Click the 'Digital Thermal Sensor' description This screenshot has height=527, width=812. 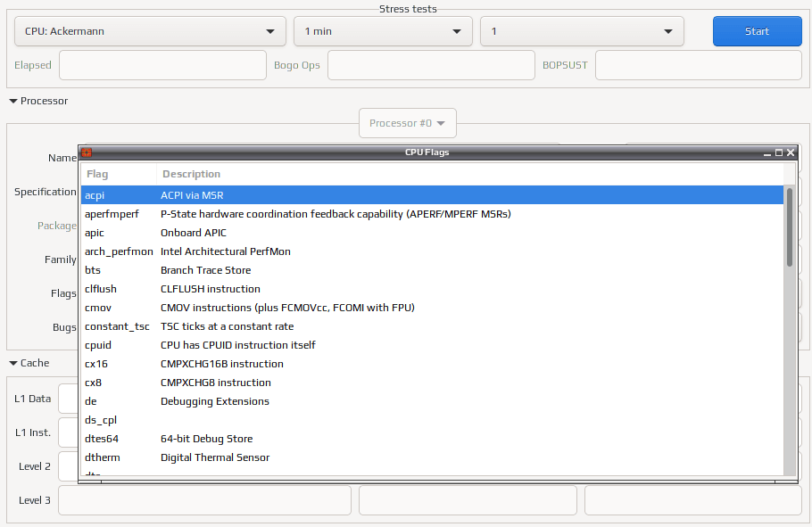click(215, 457)
